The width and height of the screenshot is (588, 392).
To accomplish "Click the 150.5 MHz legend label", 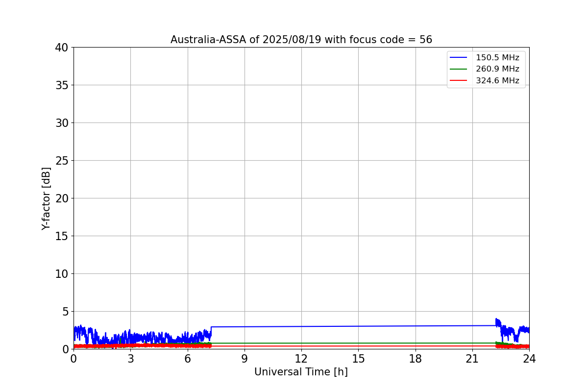I will [497, 58].
